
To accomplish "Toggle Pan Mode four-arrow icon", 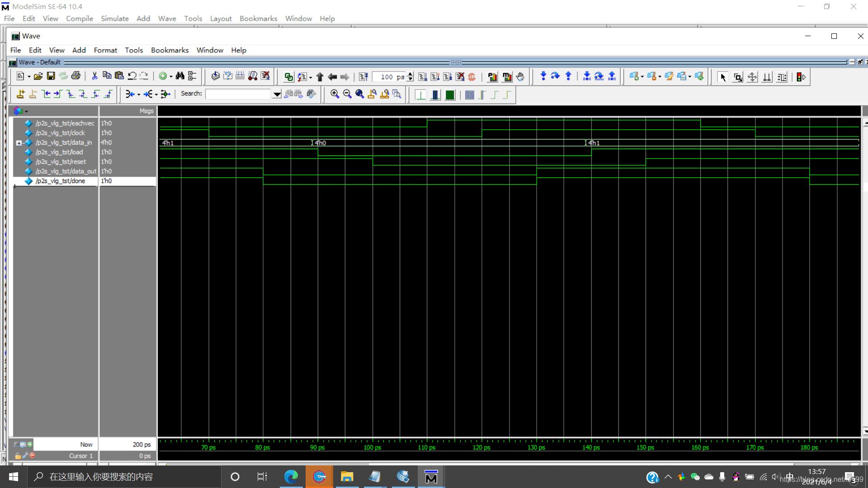I will pyautogui.click(x=752, y=77).
